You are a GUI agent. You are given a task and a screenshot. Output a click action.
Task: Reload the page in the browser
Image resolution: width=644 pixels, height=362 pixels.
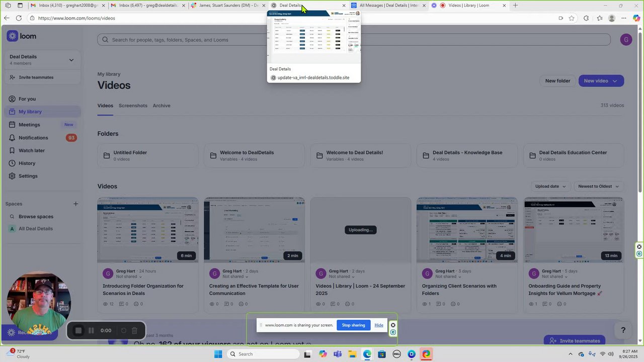coord(19,18)
